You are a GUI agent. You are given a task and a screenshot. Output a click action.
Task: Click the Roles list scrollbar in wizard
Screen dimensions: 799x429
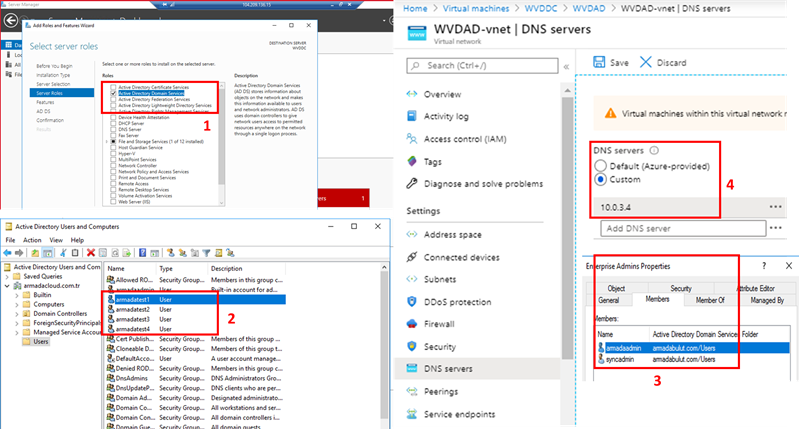[x=222, y=138]
